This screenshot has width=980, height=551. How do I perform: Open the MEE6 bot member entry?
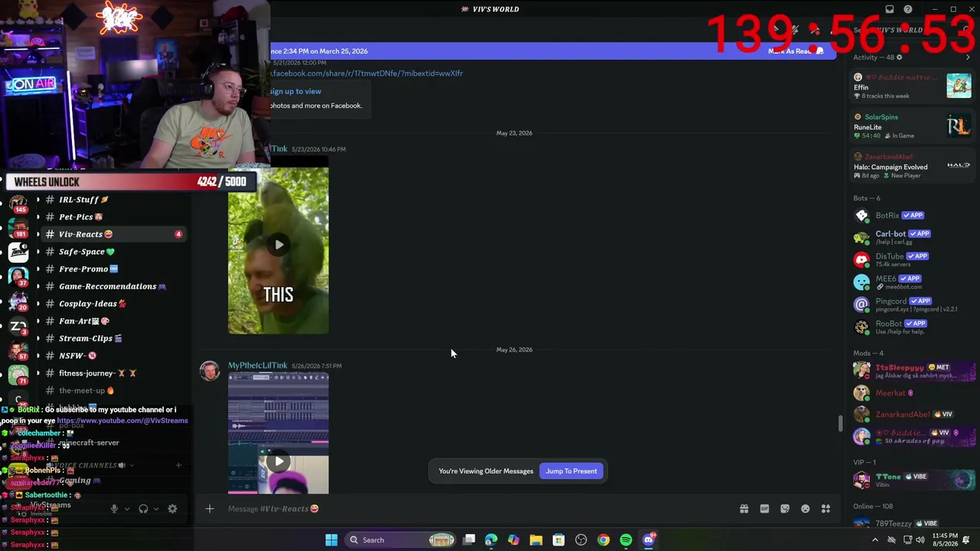coord(913,282)
